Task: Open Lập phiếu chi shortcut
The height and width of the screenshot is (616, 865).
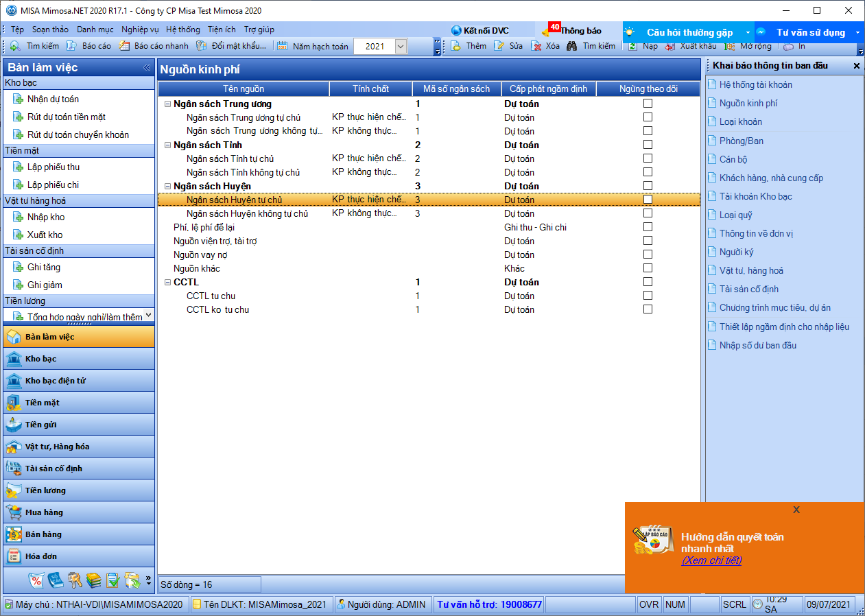Action: [45, 185]
